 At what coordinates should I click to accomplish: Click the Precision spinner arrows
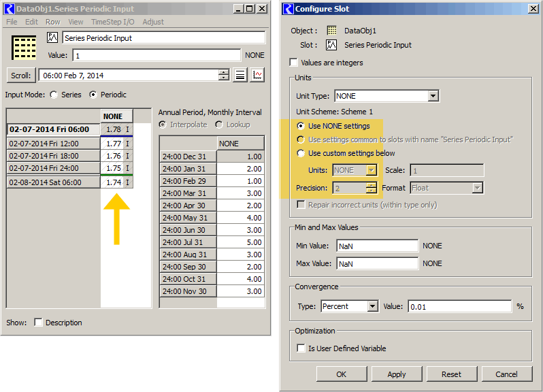tap(372, 188)
